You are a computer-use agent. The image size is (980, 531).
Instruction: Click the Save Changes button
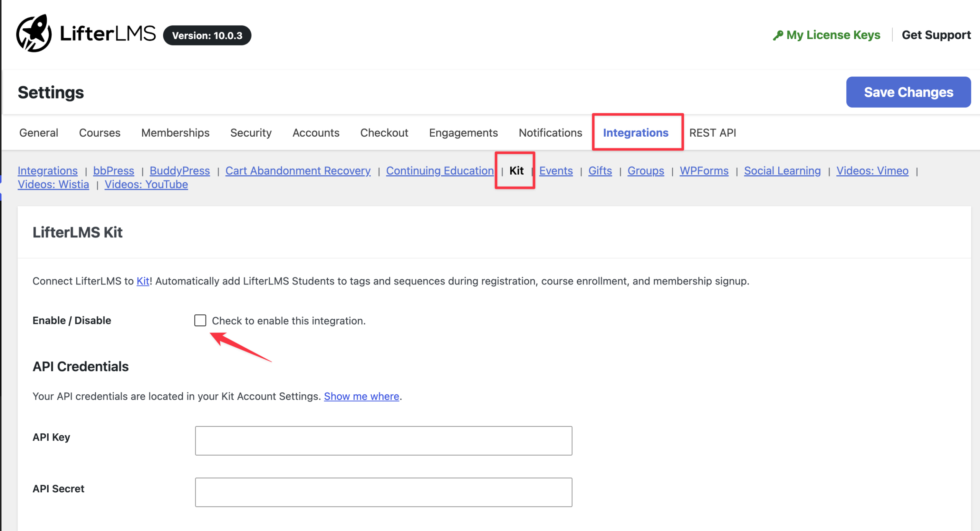tap(908, 92)
